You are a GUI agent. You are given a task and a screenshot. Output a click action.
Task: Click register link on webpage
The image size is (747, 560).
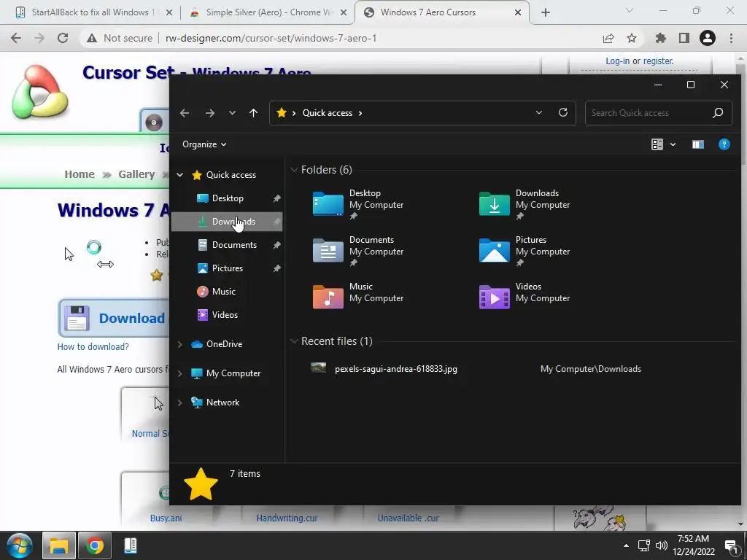pyautogui.click(x=659, y=61)
